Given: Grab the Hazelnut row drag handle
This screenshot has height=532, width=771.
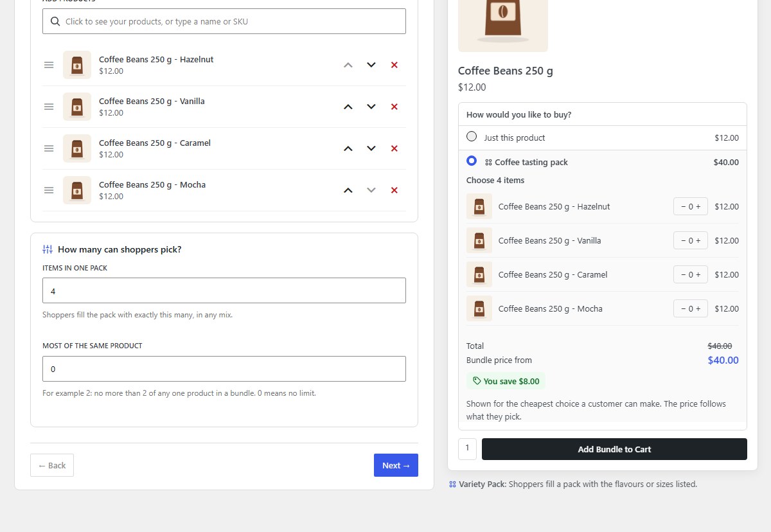Looking at the screenshot, I should 49,65.
